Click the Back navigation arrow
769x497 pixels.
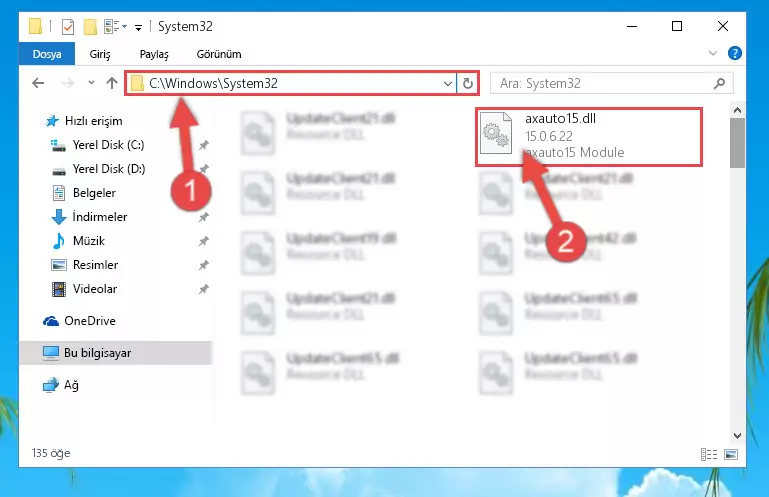(38, 83)
